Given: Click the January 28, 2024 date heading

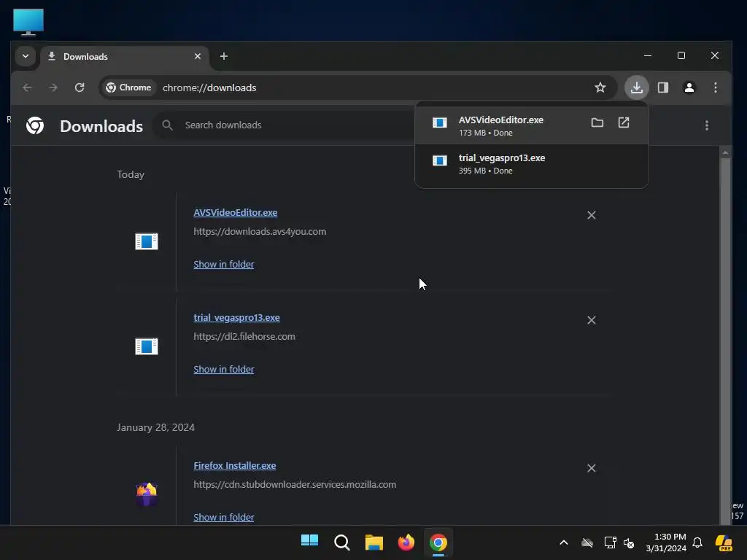Looking at the screenshot, I should 156,427.
